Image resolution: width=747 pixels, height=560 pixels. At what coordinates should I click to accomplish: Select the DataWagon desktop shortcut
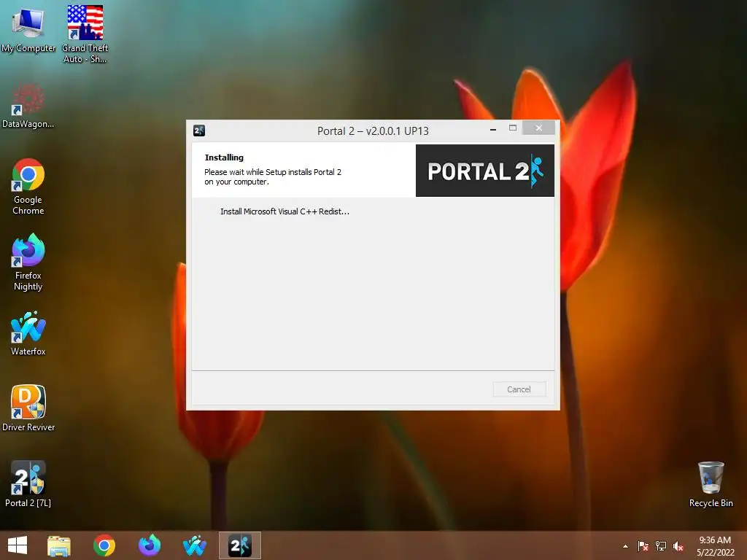click(x=28, y=106)
